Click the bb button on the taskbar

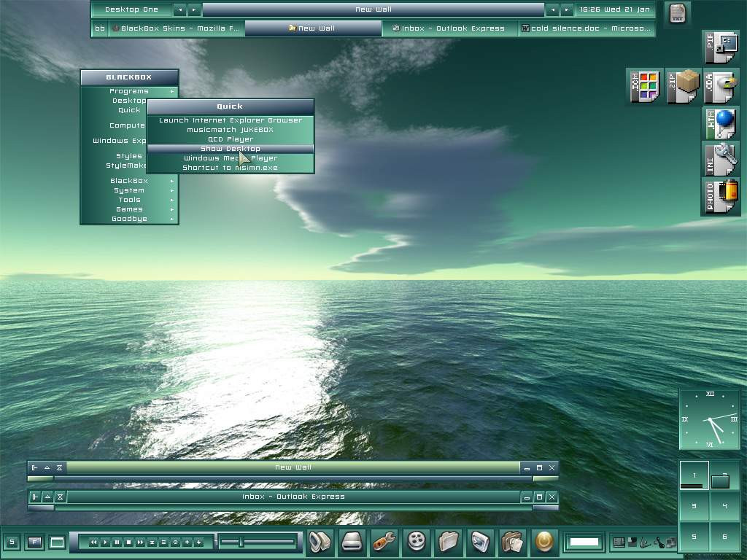[x=99, y=28]
